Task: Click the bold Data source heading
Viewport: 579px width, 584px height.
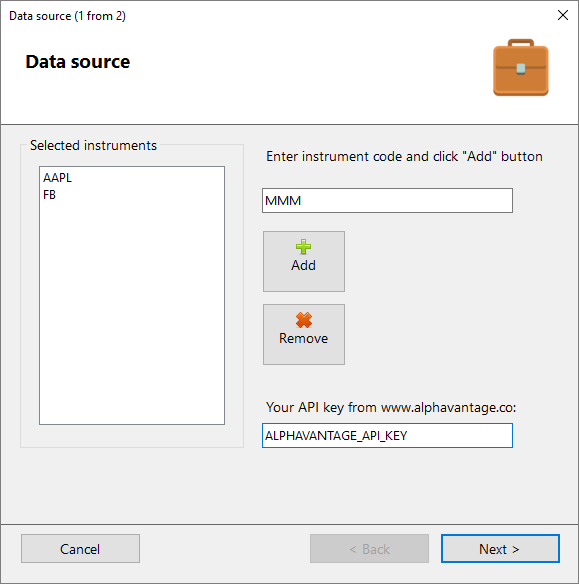Action: 78,61
